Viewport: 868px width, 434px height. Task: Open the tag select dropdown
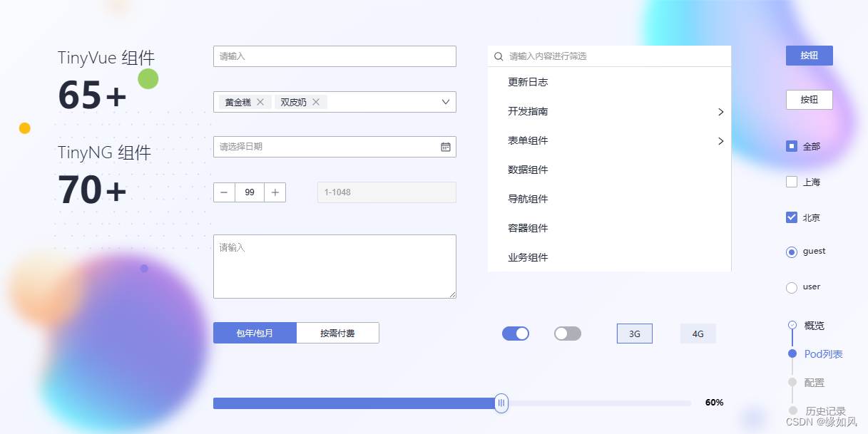(x=445, y=102)
